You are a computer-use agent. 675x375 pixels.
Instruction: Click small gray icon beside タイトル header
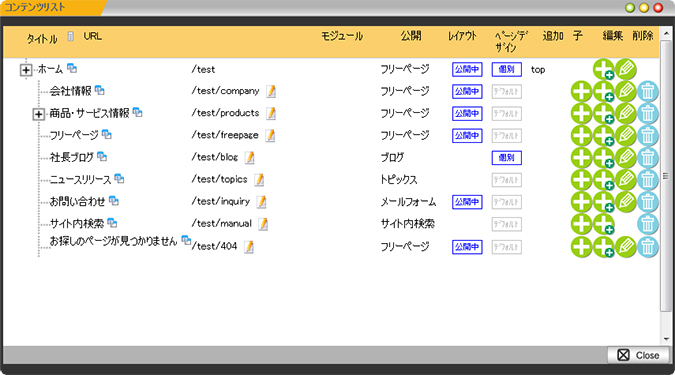coord(71,36)
